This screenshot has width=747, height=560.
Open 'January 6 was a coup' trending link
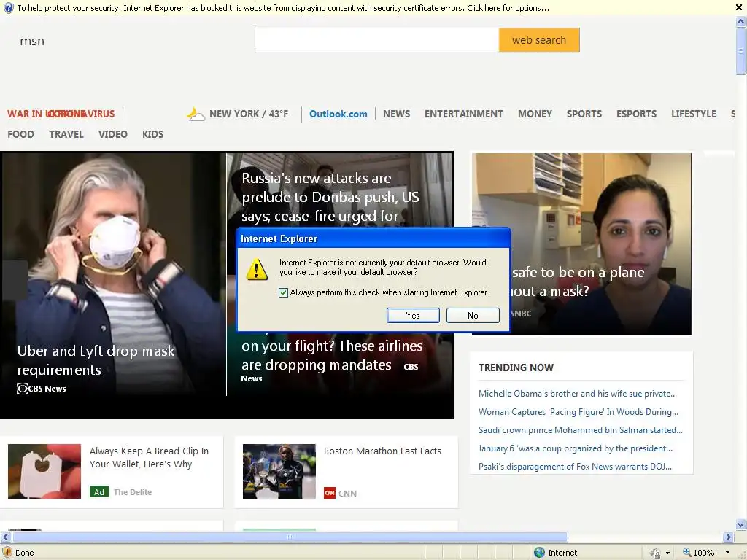[x=576, y=448]
